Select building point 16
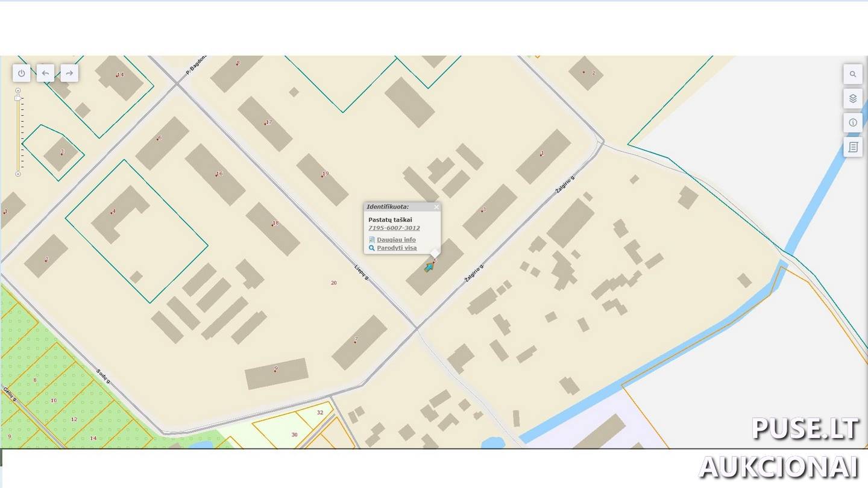868x488 pixels. click(219, 174)
